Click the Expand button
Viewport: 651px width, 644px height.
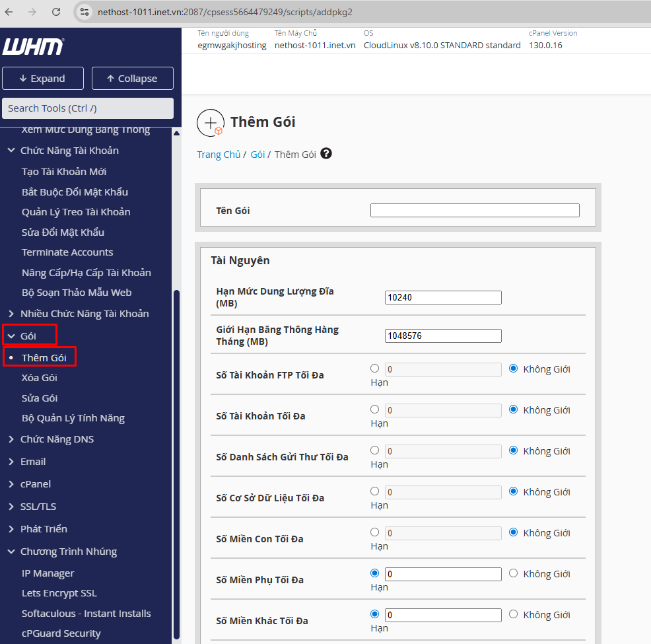pos(43,78)
